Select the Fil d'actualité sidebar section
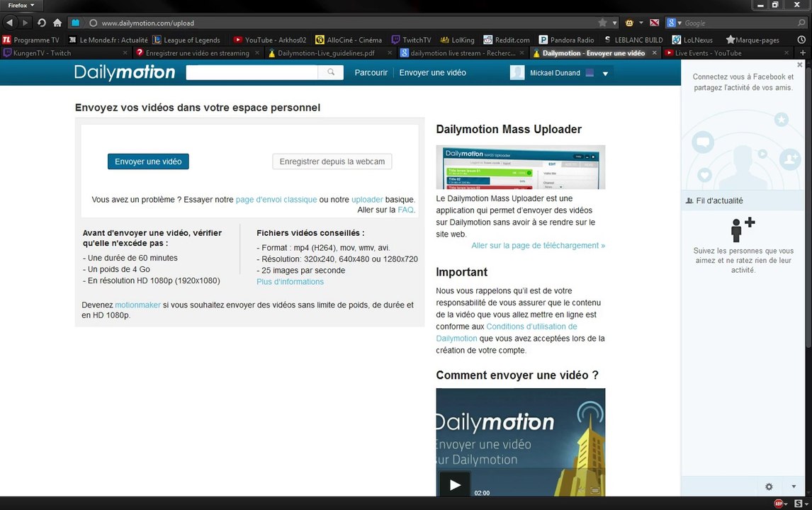The image size is (812, 510). (x=743, y=200)
